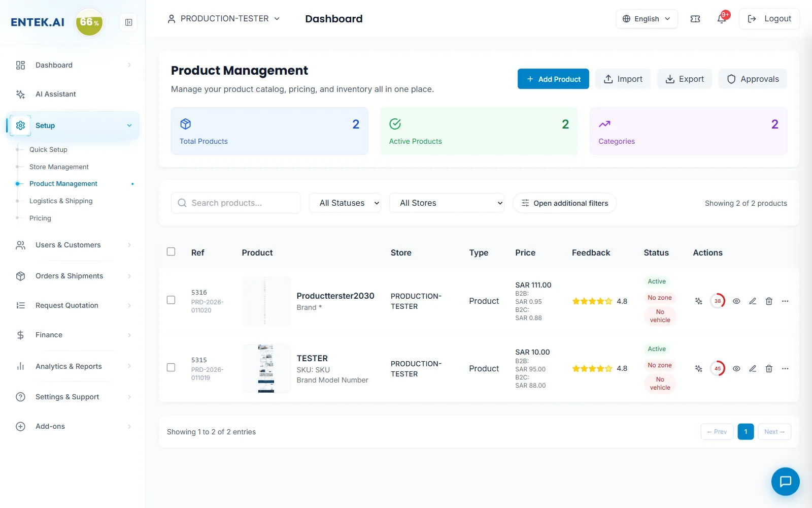This screenshot has height=508, width=812.
Task: Open Logistics & Shipping submenu item
Action: tap(61, 201)
